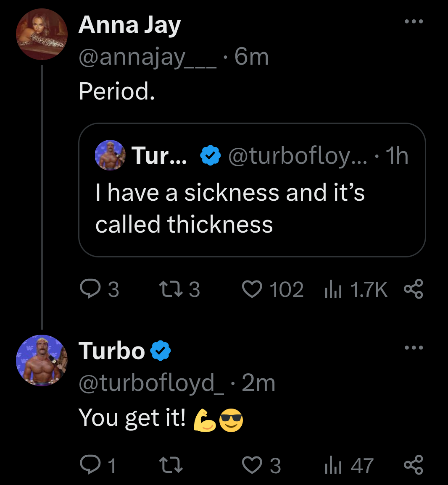Open more options for Turbo's reply
The height and width of the screenshot is (485, 448).
point(414,348)
